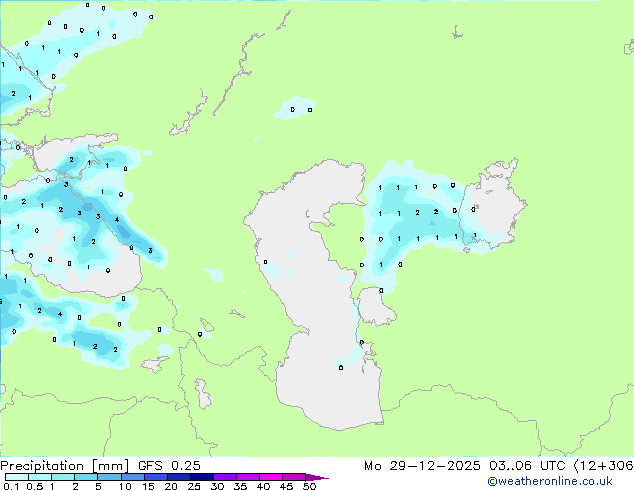
Task: Click the 35–40 mm legend swatch
Action: click(x=247, y=477)
